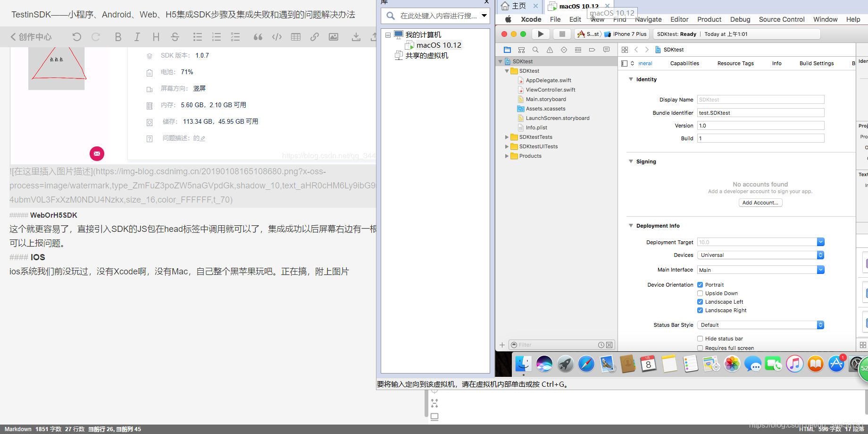Open Launchpad rocket from the macOS dock

[x=565, y=364]
